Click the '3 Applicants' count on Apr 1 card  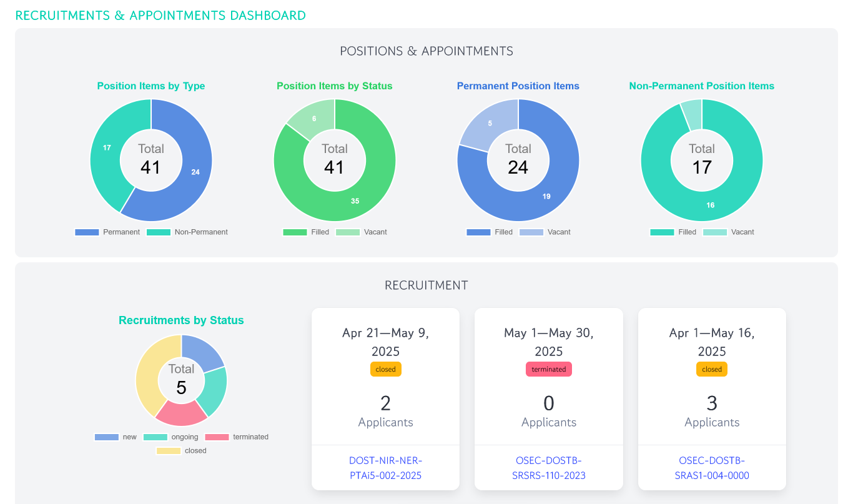[x=711, y=411]
